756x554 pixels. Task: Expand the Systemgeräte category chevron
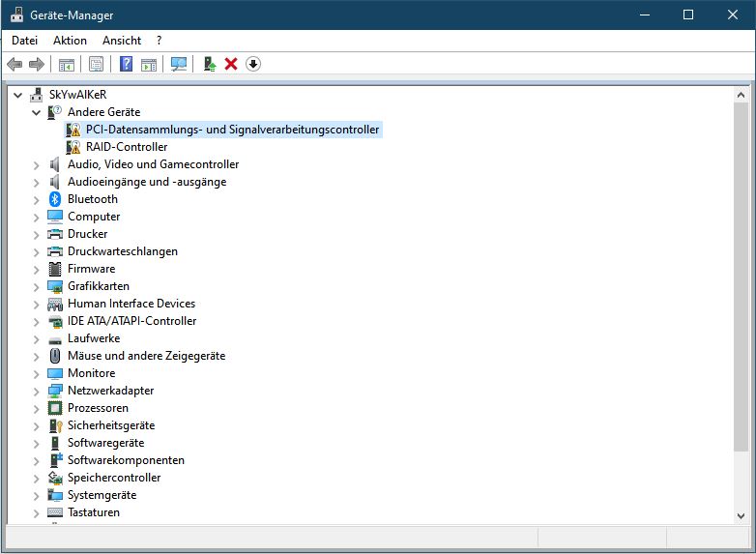pyautogui.click(x=36, y=495)
